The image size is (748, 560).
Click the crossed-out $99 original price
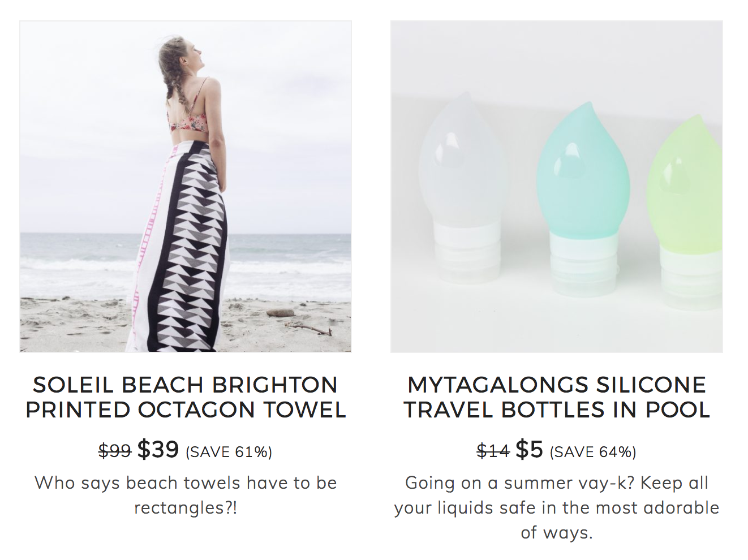115,451
